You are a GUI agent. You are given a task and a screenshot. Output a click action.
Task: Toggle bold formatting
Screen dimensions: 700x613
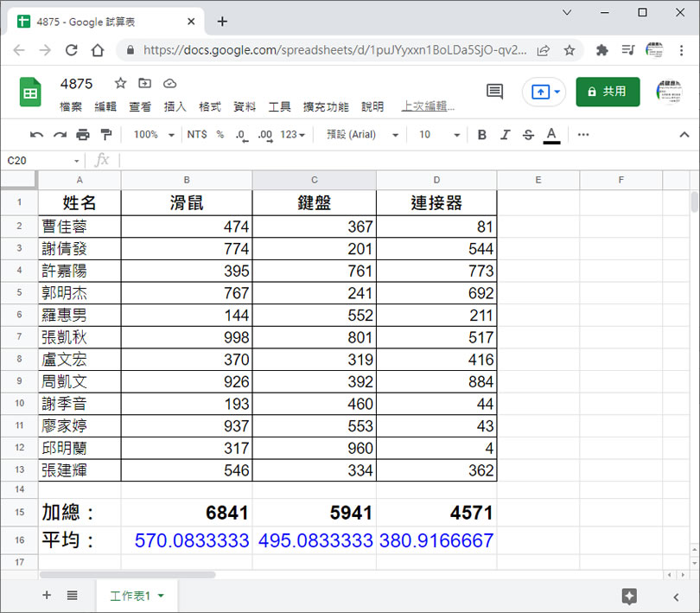click(481, 135)
